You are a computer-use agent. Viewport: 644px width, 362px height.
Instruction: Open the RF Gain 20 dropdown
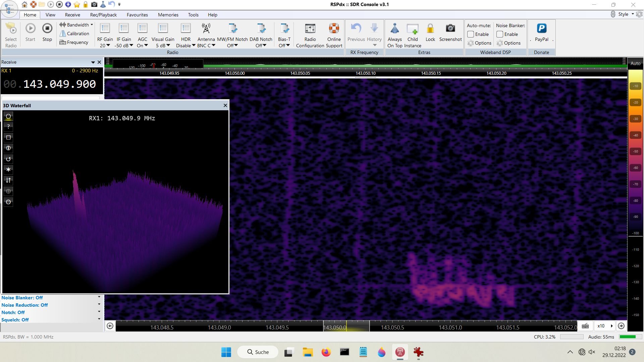pos(105,46)
